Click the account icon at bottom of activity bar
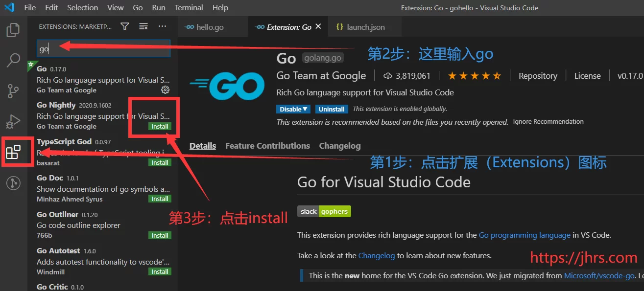This screenshot has width=644, height=291. 13,183
